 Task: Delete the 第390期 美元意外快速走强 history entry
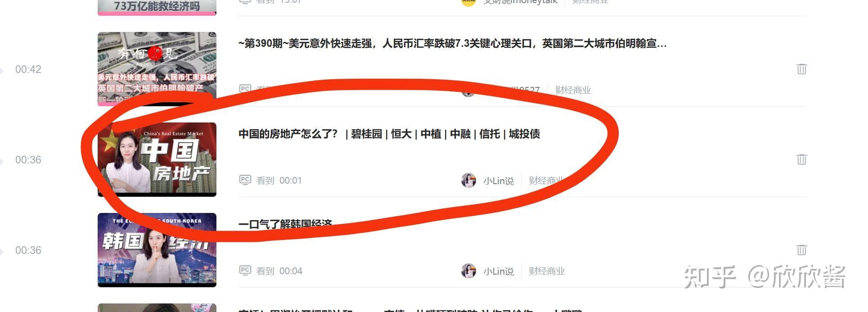pyautogui.click(x=801, y=69)
